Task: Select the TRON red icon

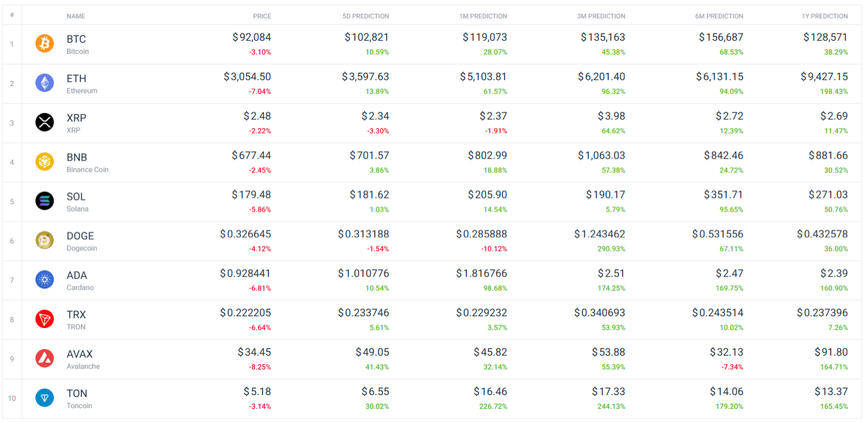Action: [x=44, y=319]
